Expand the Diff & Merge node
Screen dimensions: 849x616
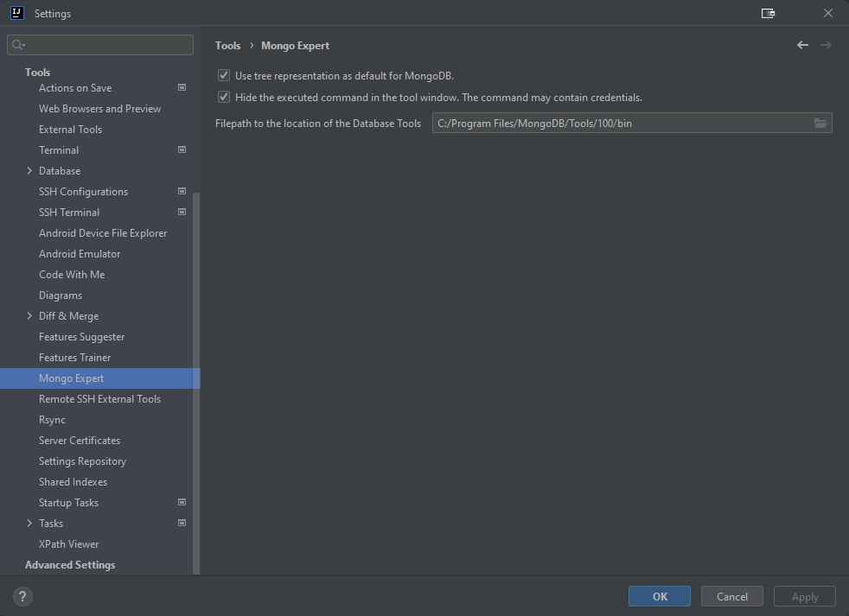tap(29, 316)
